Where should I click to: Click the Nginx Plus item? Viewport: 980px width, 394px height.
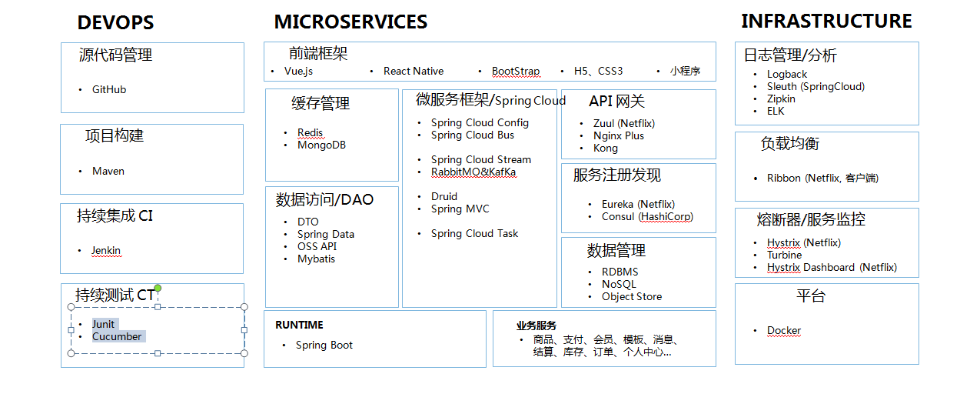619,135
